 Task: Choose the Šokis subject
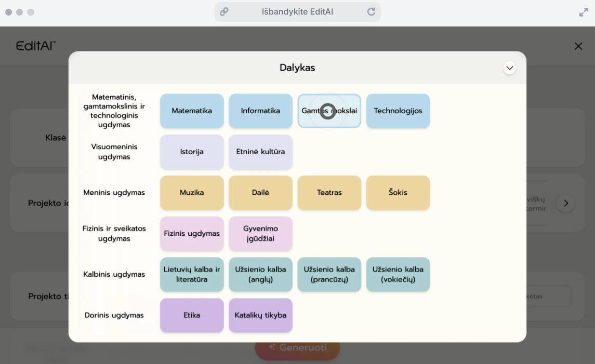coord(398,193)
